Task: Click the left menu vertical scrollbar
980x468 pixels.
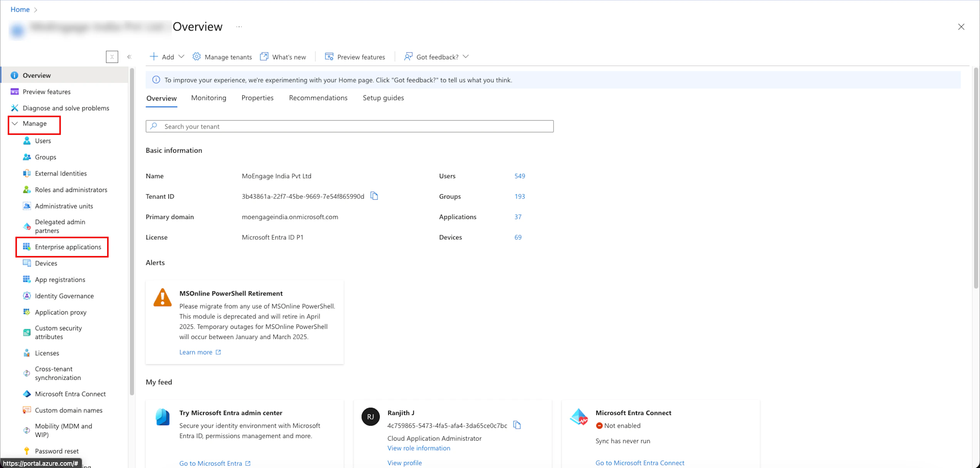Action: pyautogui.click(x=132, y=231)
